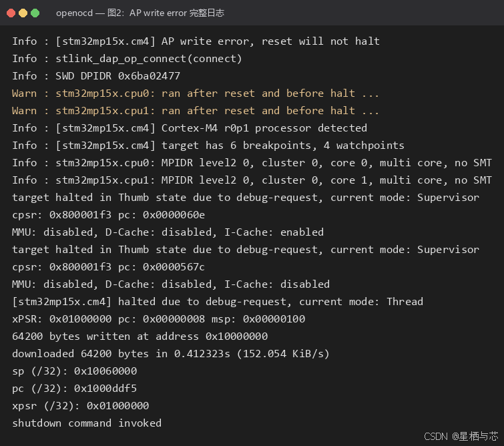Click the cpu1 MPIDR level2 core 1 line

pyautogui.click(x=252, y=180)
